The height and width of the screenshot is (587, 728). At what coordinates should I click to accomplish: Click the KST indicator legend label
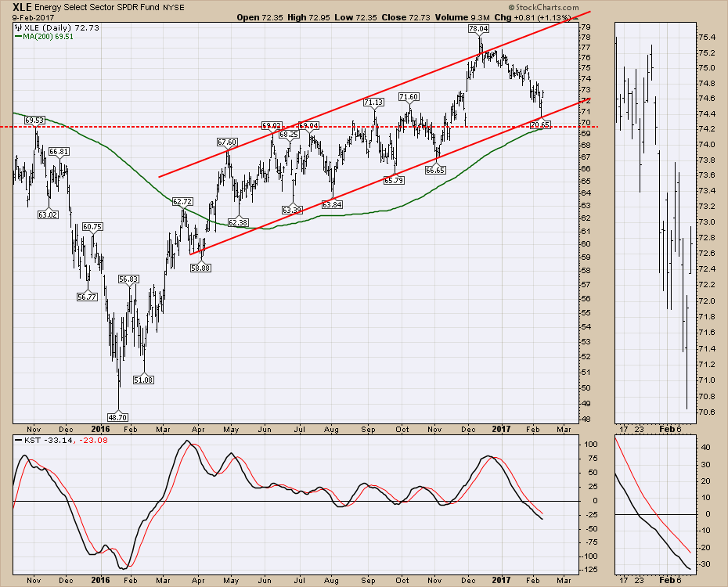[61, 440]
